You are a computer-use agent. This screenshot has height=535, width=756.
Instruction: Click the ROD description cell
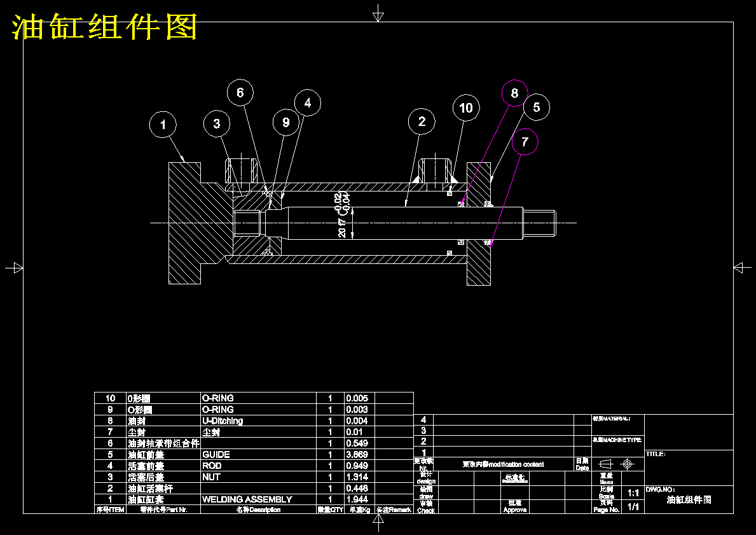(212, 466)
